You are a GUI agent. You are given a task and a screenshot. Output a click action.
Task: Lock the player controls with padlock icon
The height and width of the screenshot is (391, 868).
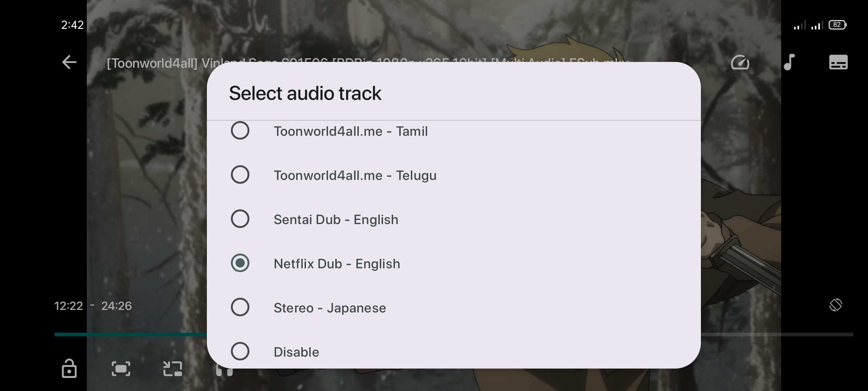69,369
